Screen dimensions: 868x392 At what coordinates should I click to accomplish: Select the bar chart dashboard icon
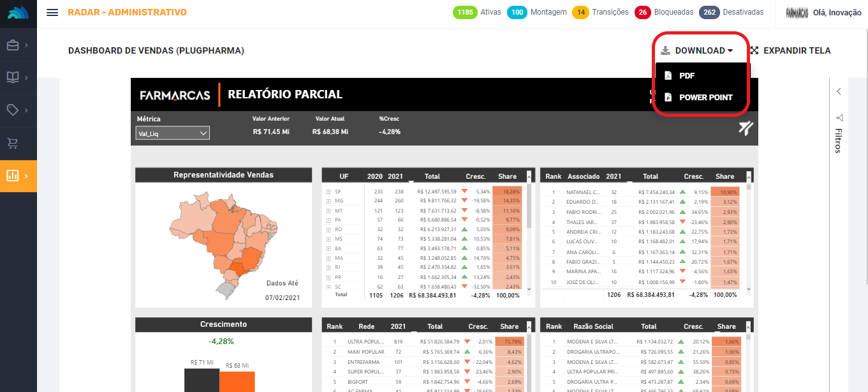coord(13,176)
